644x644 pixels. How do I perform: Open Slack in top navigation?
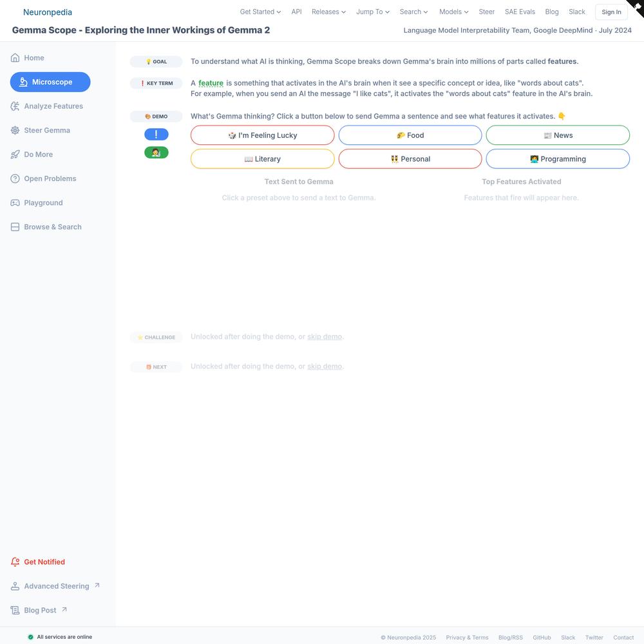click(x=576, y=12)
